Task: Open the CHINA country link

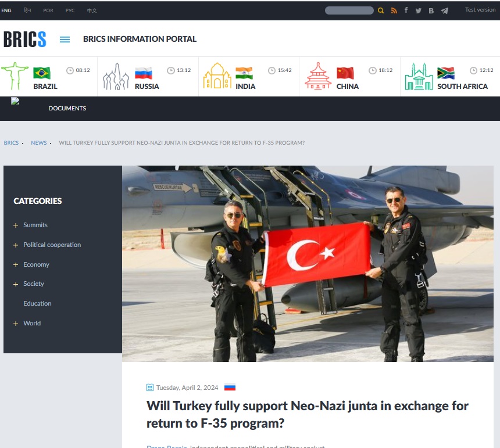Action: (348, 87)
